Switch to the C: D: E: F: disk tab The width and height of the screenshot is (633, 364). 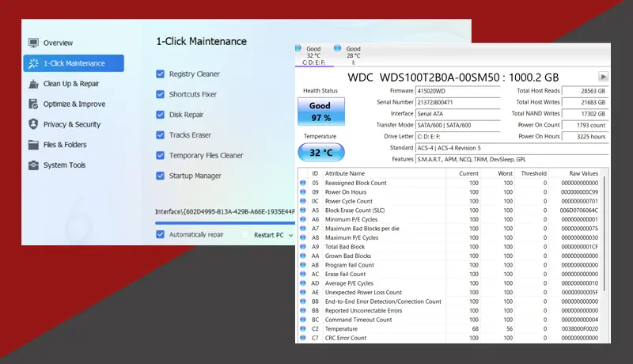tap(314, 55)
